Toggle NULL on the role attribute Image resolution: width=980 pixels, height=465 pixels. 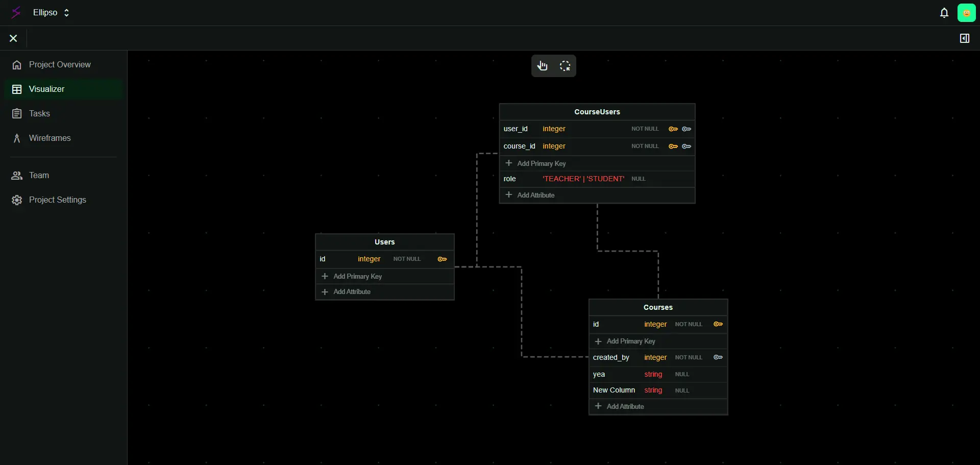click(638, 179)
